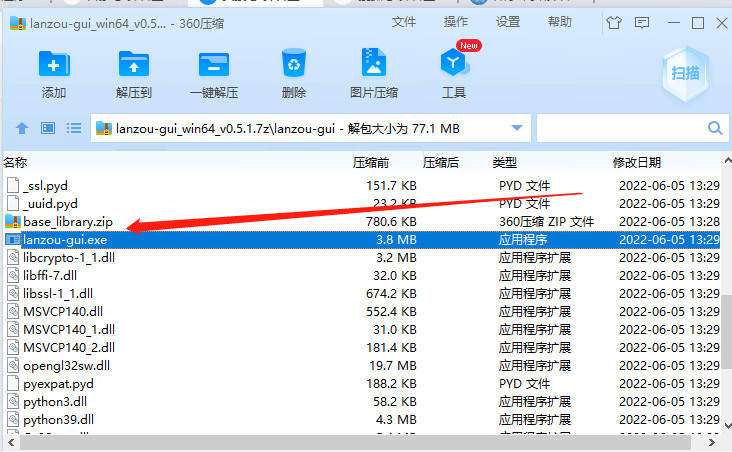Click the libcrypto-1_1.dll file icon
Image resolution: width=732 pixels, height=452 pixels.
click(x=13, y=258)
